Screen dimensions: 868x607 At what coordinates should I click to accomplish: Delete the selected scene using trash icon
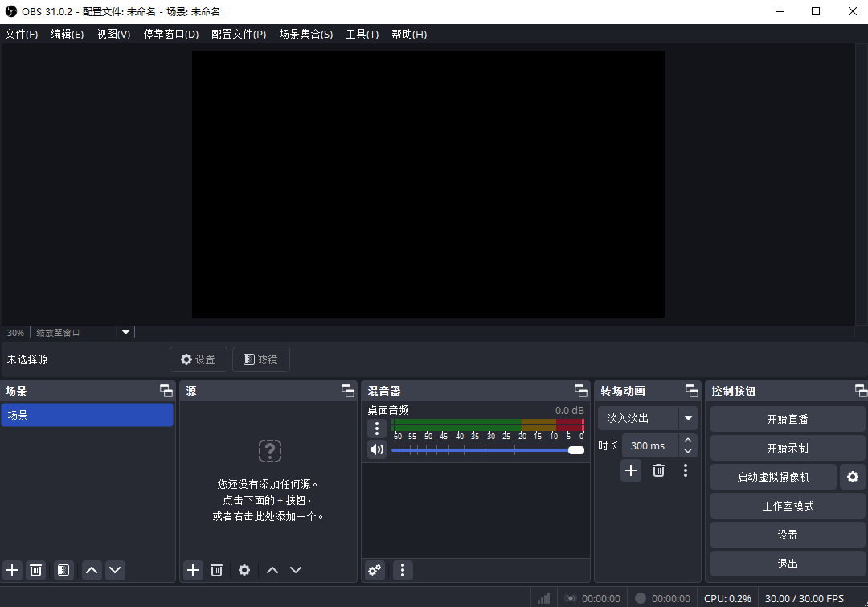[x=35, y=570]
